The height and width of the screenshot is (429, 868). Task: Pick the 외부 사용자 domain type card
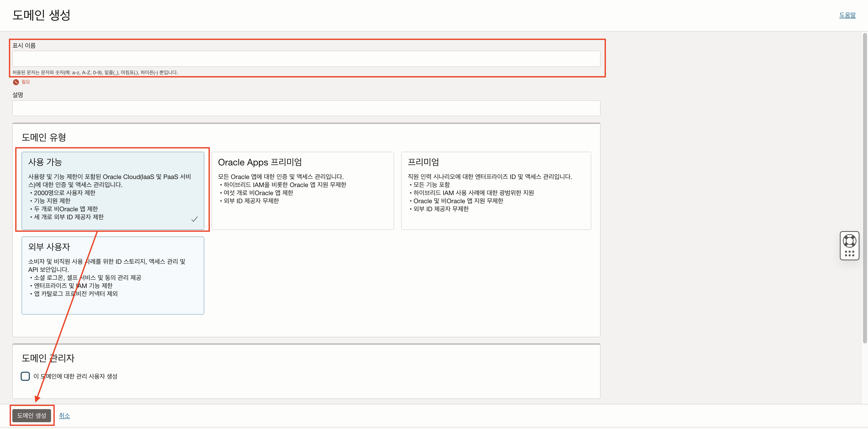click(x=113, y=275)
